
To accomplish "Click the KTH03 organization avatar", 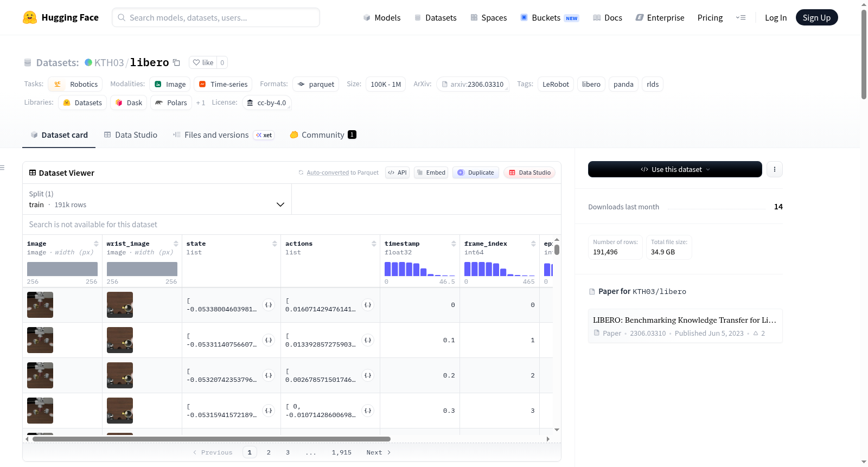I will [88, 62].
